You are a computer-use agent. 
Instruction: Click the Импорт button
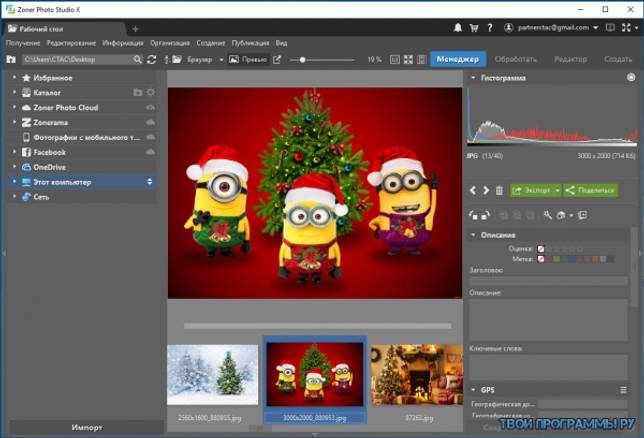(87, 427)
